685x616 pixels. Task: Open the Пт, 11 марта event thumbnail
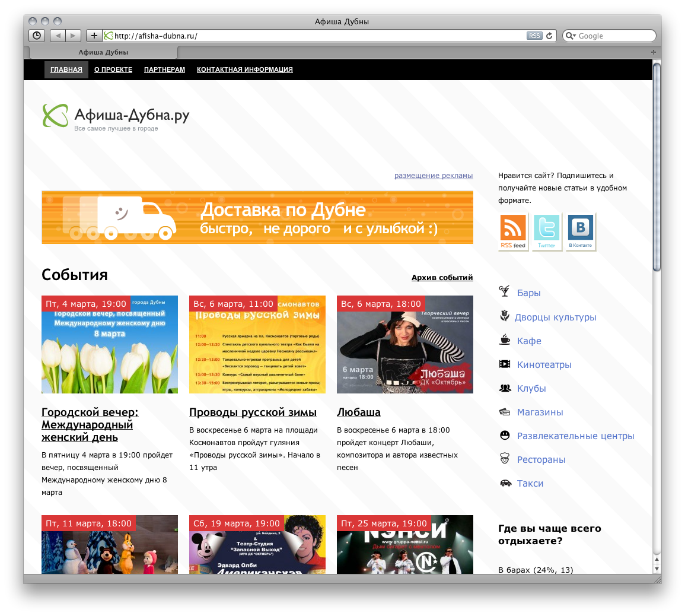tap(110, 544)
